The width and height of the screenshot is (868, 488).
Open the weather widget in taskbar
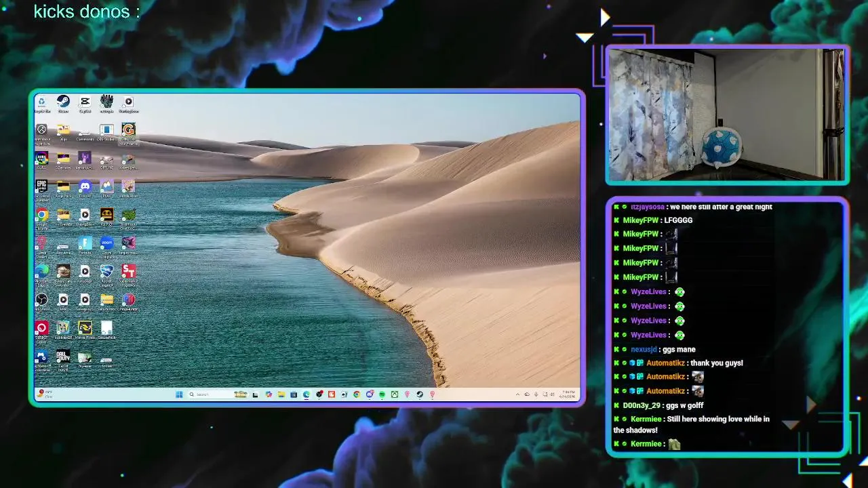[46, 394]
